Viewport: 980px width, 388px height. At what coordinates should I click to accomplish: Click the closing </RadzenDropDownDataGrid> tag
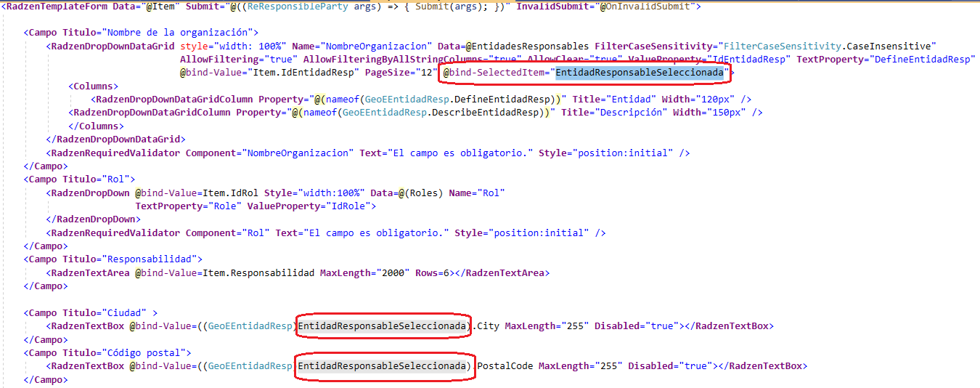[x=116, y=139]
